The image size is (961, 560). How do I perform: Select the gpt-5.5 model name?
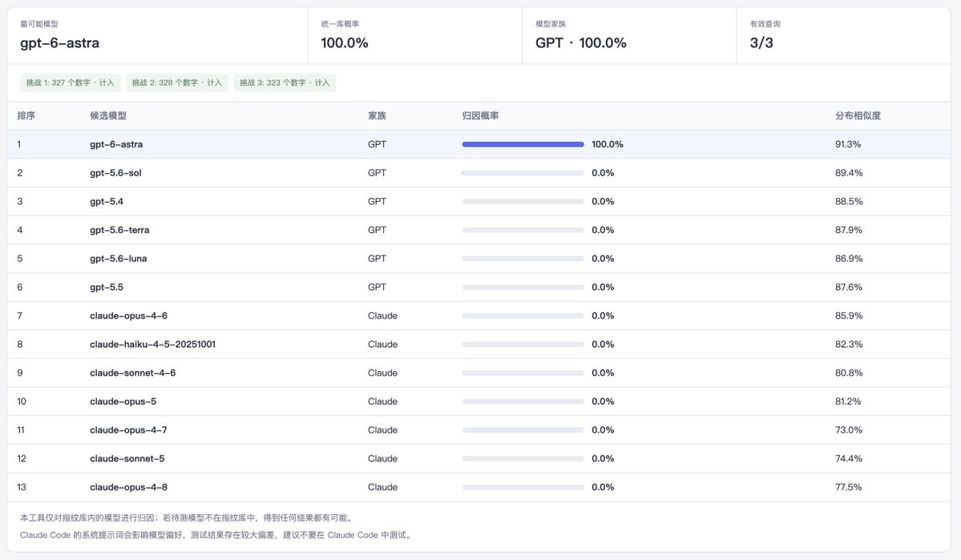point(107,288)
